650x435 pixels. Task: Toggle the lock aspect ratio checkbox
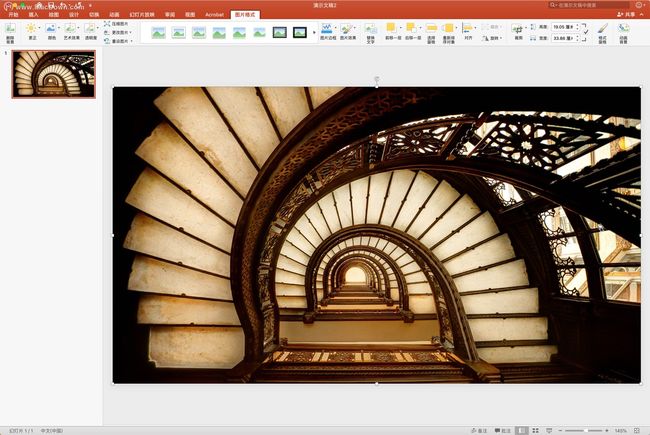pyautogui.click(x=585, y=32)
